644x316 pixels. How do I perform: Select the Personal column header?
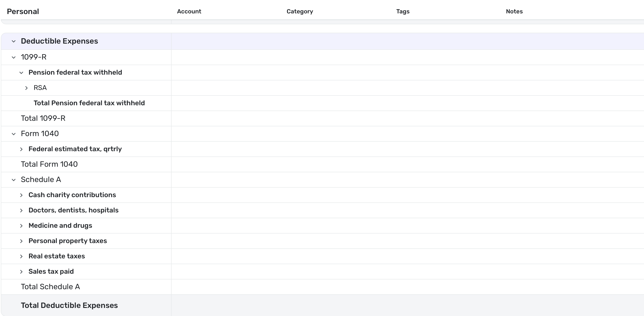23,11
